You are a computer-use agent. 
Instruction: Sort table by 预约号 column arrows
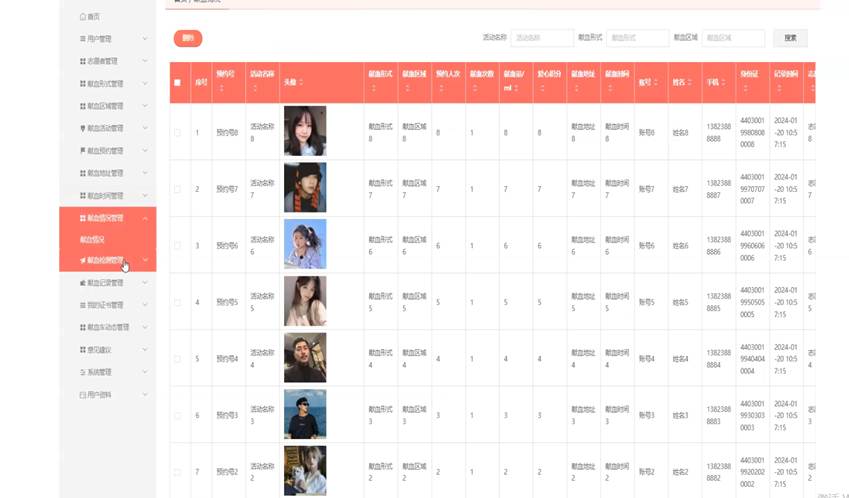pos(221,88)
